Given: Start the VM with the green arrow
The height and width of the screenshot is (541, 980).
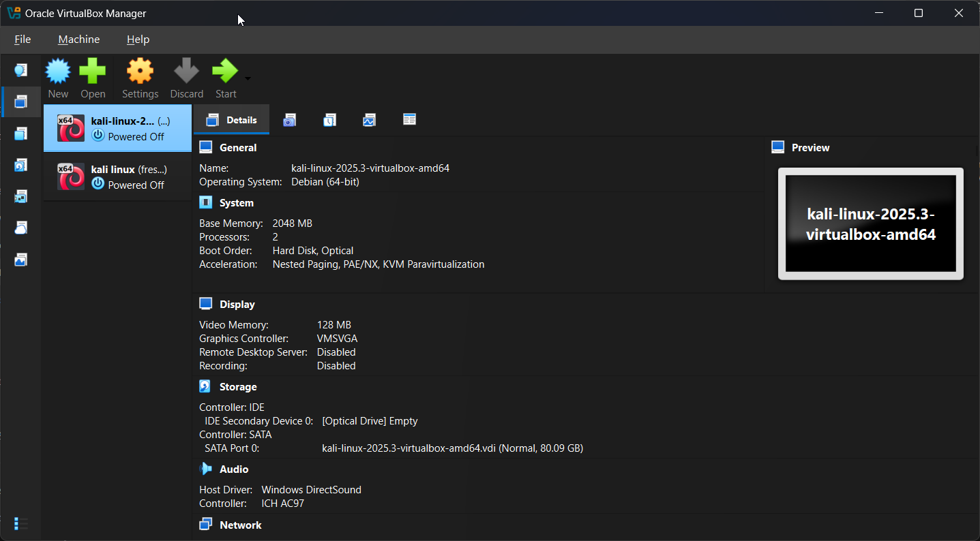Looking at the screenshot, I should [225, 72].
